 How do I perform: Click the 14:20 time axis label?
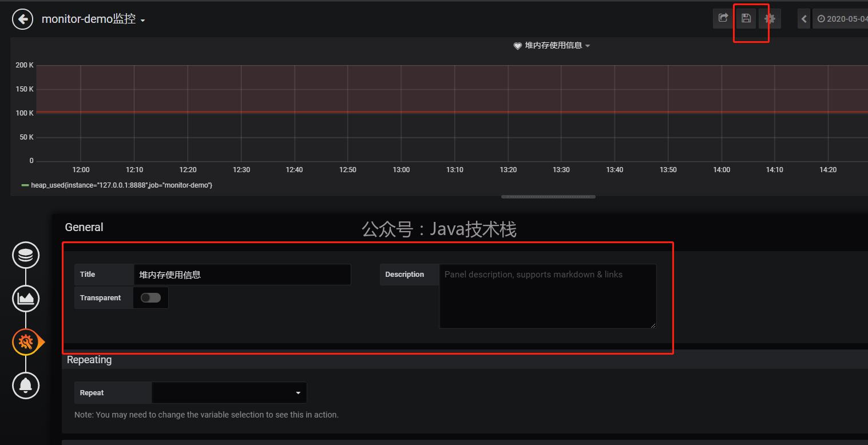(828, 170)
